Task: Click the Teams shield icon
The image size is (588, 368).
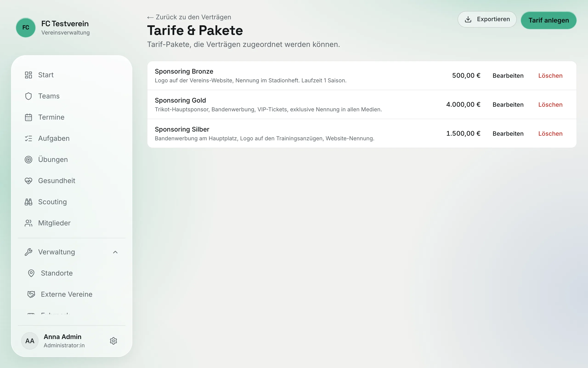Action: pyautogui.click(x=28, y=96)
